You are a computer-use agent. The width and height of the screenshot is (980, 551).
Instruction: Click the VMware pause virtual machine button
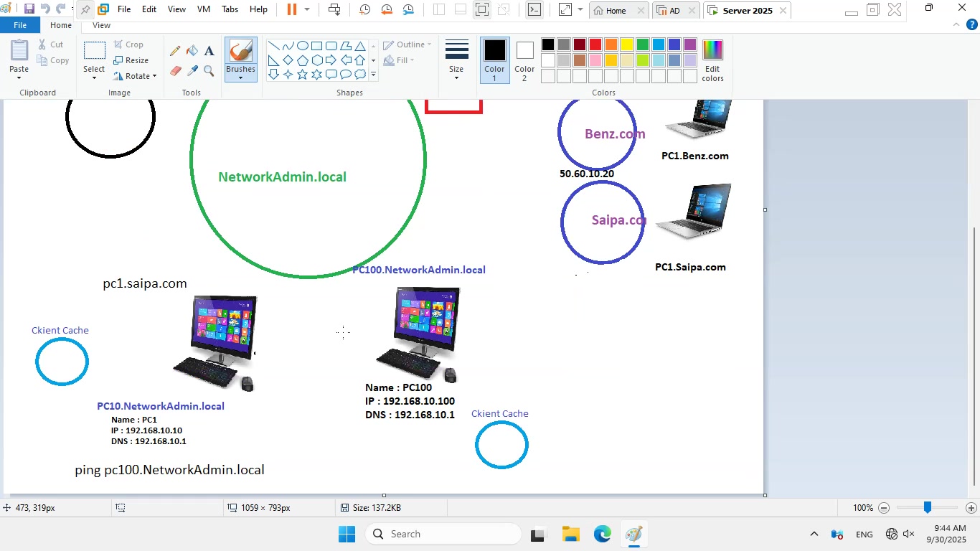point(292,9)
